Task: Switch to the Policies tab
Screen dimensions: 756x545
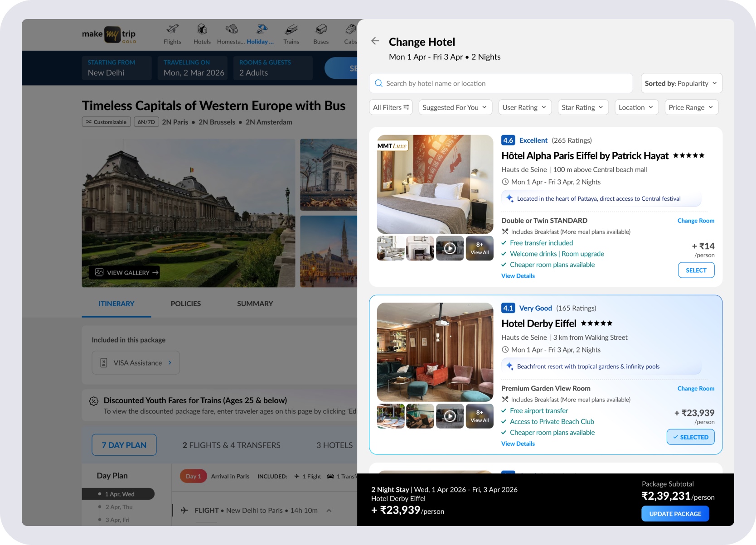Action: [186, 304]
